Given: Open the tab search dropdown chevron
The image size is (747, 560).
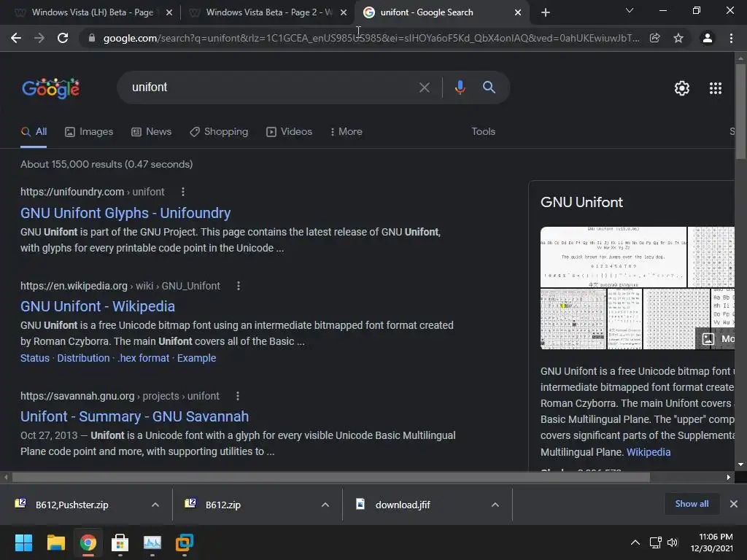Looking at the screenshot, I should [x=630, y=10].
